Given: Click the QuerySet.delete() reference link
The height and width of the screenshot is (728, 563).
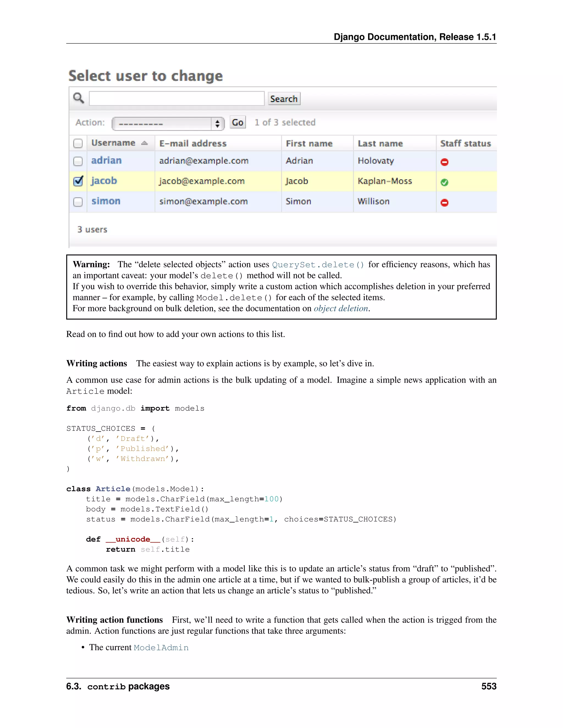Looking at the screenshot, I should tap(318, 265).
